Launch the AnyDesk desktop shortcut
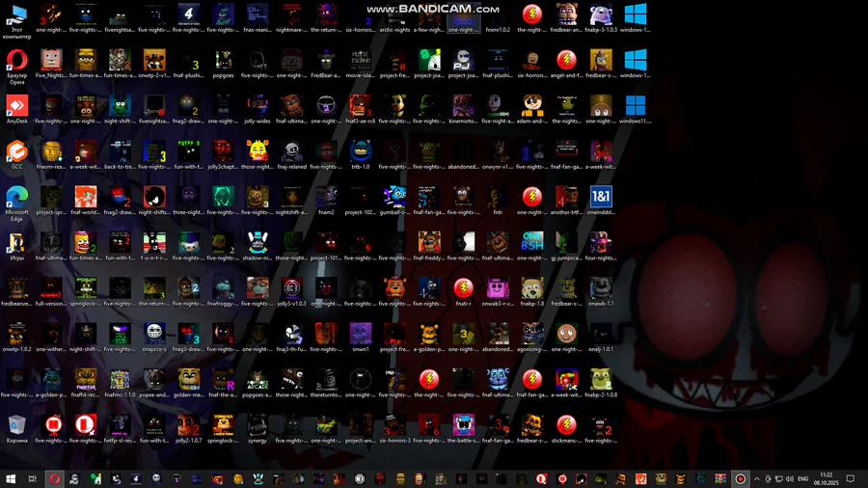Screen dimensions: 868x488 (16, 108)
